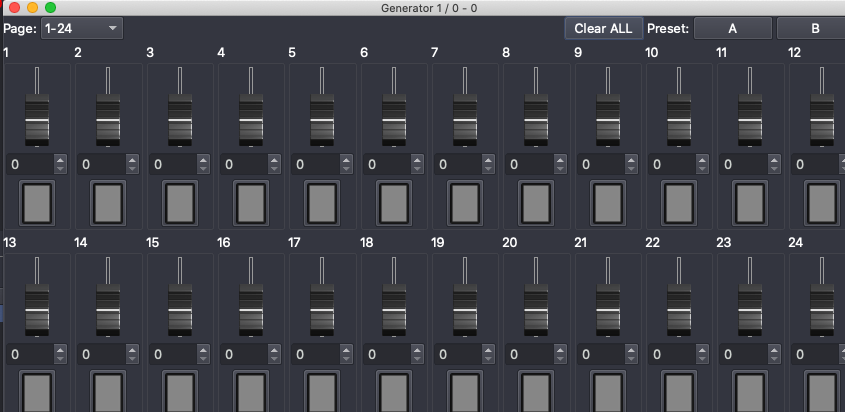The width and height of the screenshot is (845, 412).
Task: Click the value field of channel 19
Action: pyautogui.click(x=458, y=354)
